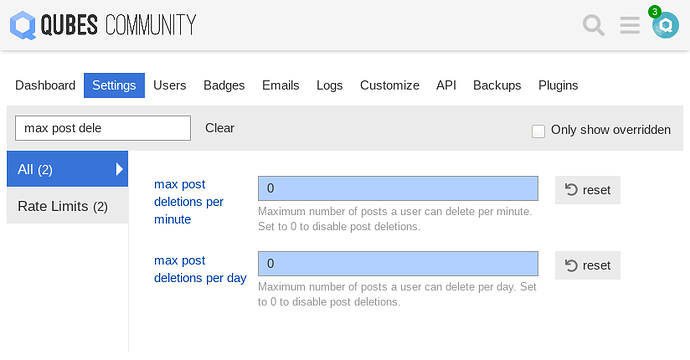Select the 'Rate Limits (2)' category
The width and height of the screenshot is (690, 360).
(x=67, y=206)
